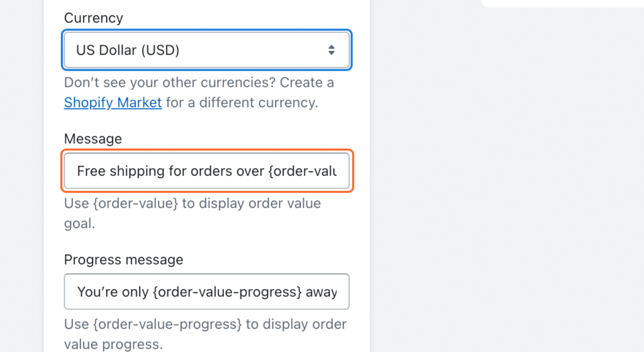Click the white card in the top-right corner
The width and height of the screenshot is (644, 352).
pos(563,3)
